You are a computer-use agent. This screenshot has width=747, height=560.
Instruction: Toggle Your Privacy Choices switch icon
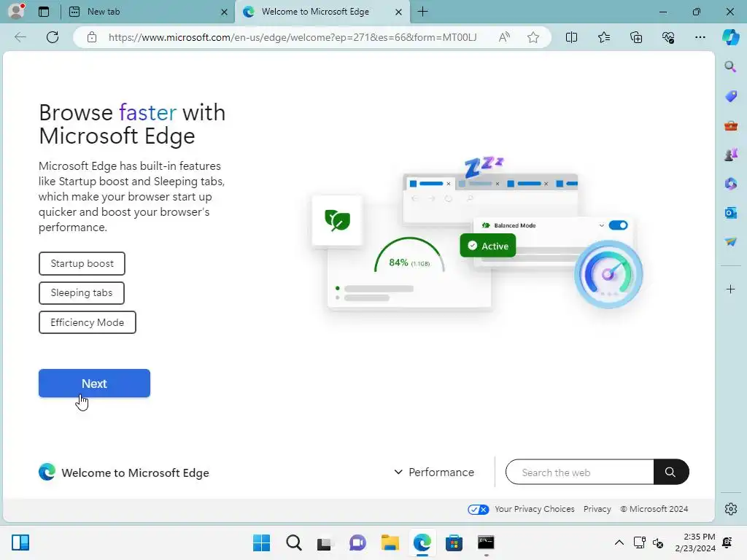[x=478, y=510]
